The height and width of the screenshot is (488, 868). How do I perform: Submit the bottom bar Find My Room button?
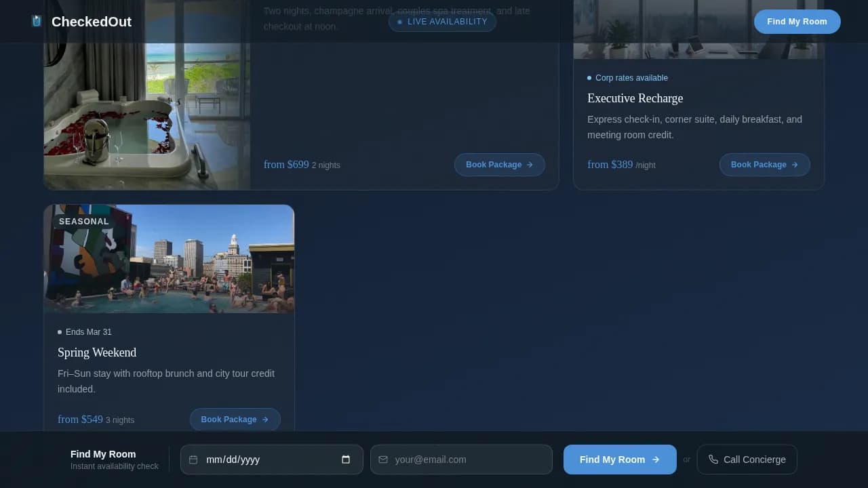(620, 460)
